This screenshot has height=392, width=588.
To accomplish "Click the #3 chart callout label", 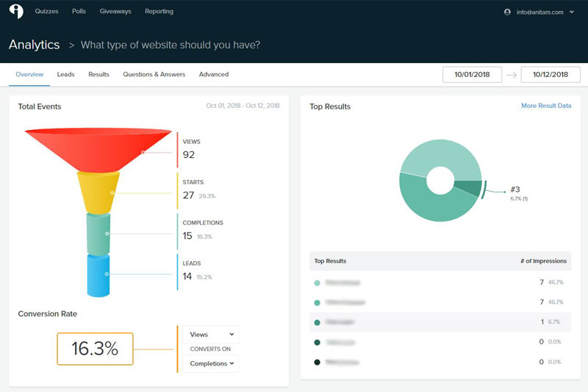I will pyautogui.click(x=515, y=189).
